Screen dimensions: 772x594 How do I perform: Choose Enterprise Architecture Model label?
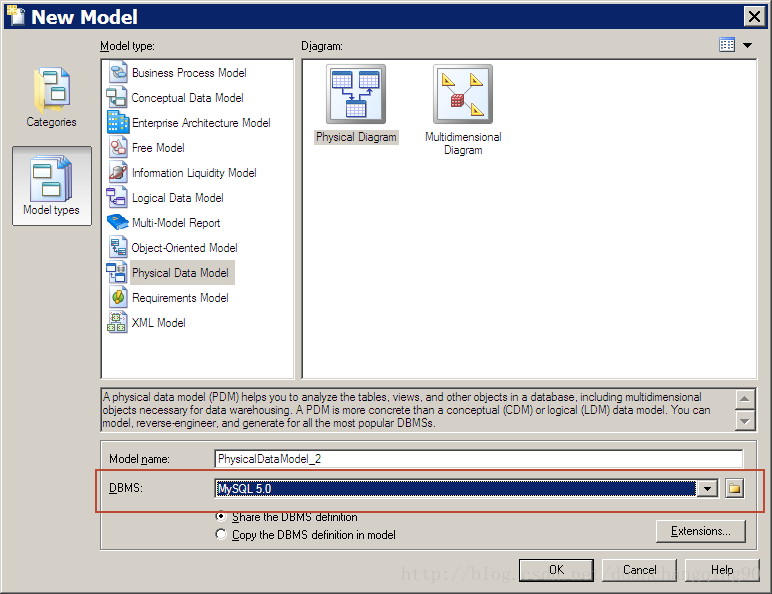pos(201,123)
